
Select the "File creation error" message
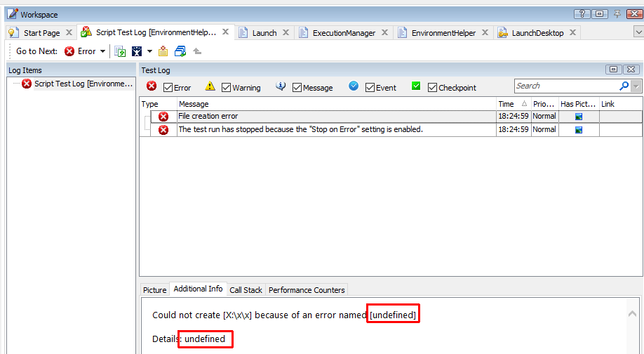[208, 117]
